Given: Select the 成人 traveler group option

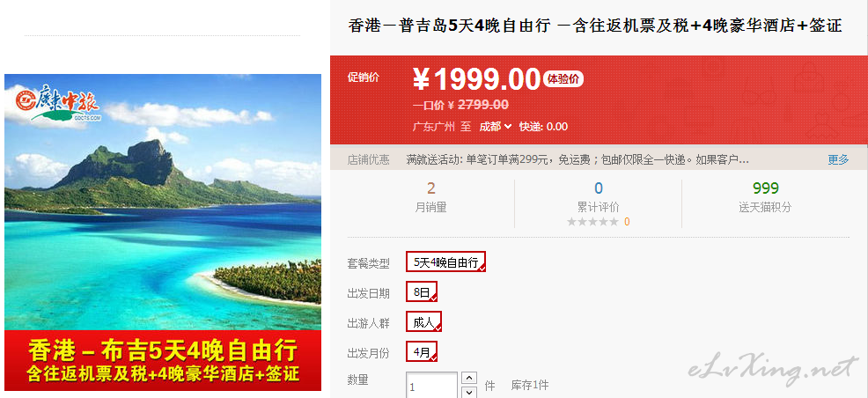Looking at the screenshot, I should pyautogui.click(x=423, y=321).
